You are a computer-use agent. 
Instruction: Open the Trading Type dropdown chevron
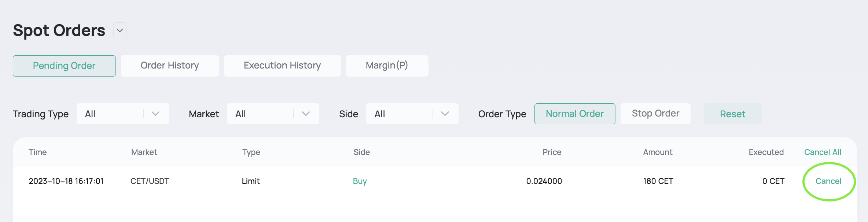[x=155, y=114]
